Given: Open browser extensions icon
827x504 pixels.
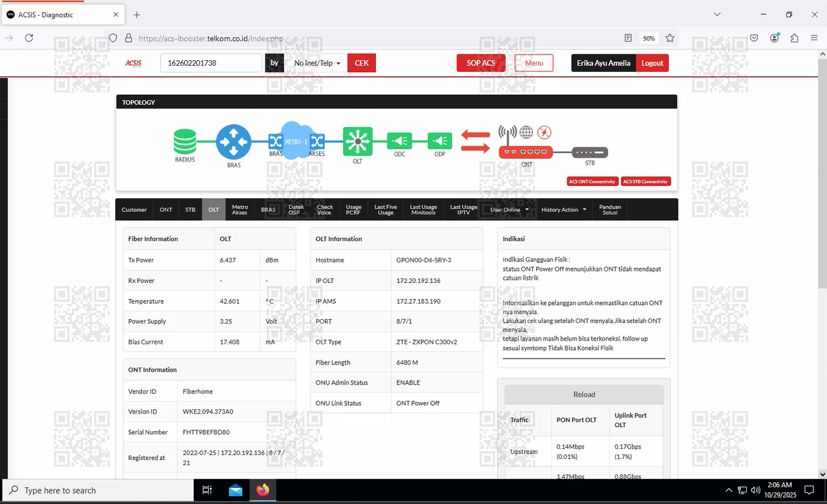Looking at the screenshot, I should pyautogui.click(x=794, y=38).
